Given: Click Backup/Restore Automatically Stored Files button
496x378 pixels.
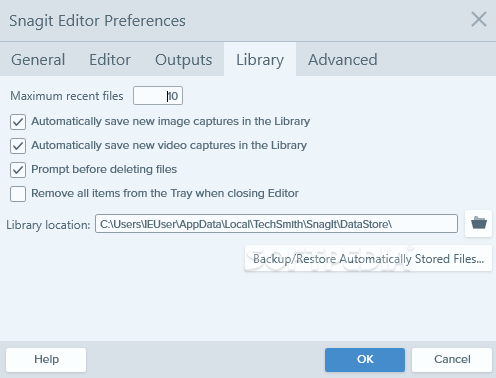Looking at the screenshot, I should click(368, 258).
